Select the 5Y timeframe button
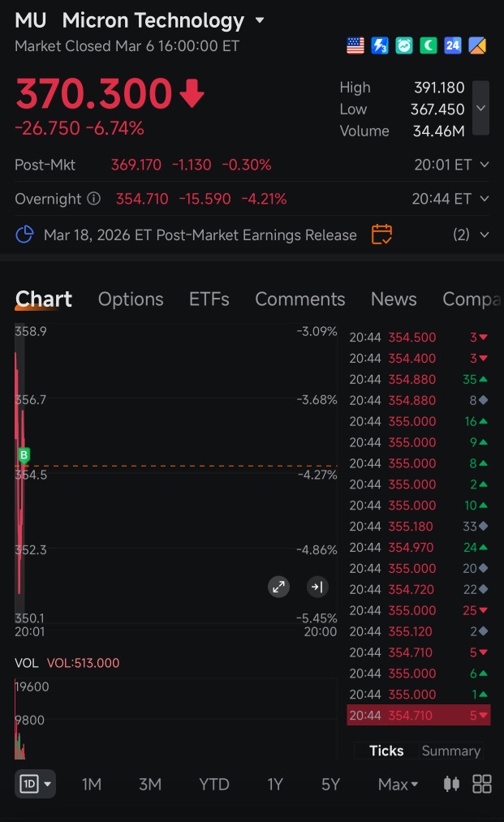The image size is (504, 822). 331,784
